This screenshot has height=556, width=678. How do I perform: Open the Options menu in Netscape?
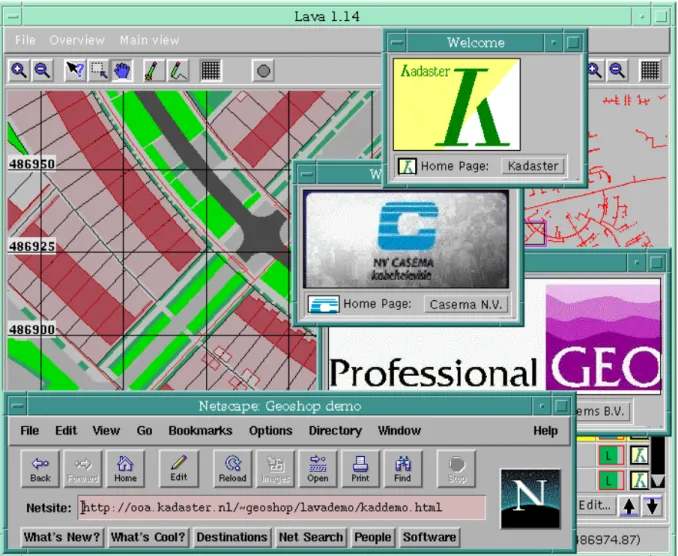271,431
